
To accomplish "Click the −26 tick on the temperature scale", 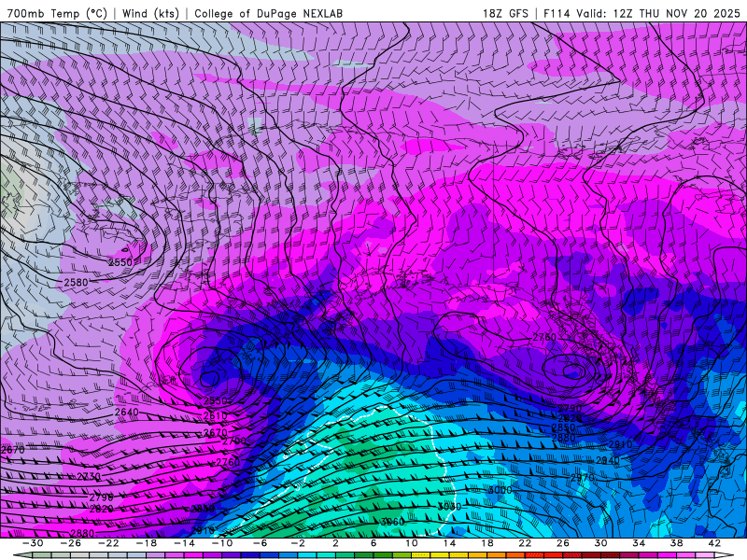I will click(71, 543).
